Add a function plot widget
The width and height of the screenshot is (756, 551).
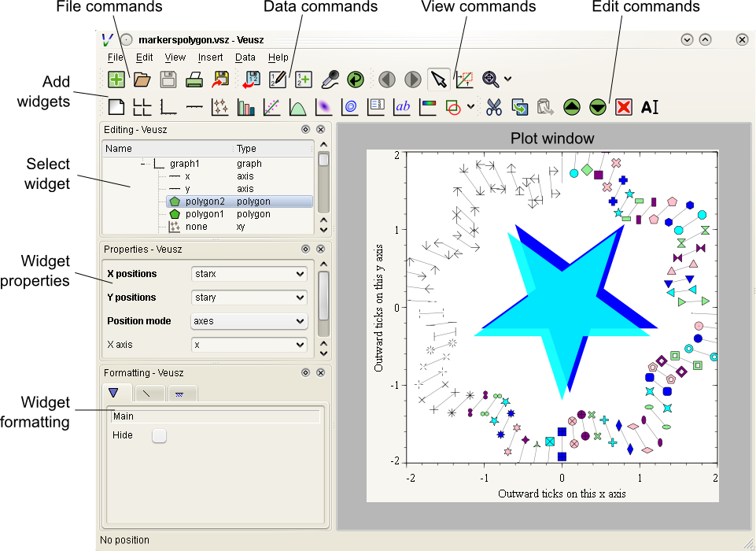pyautogui.click(x=298, y=107)
